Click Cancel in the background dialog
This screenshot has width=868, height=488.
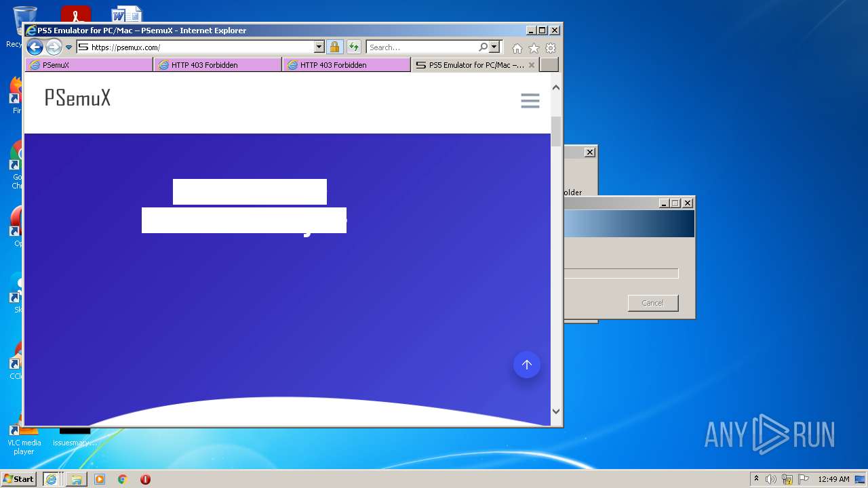[653, 303]
